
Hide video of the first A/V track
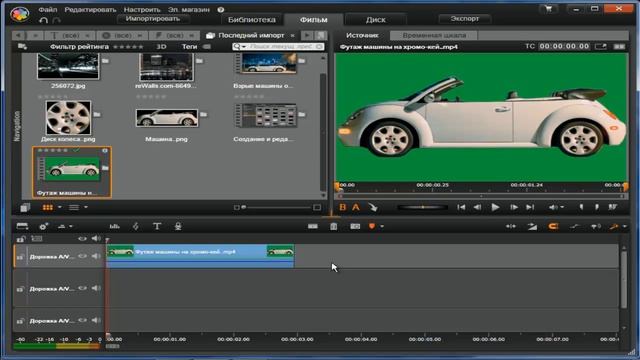pos(82,256)
